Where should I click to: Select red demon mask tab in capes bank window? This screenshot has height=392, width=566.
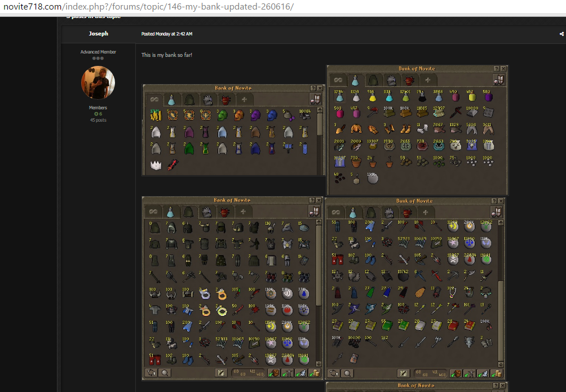pyautogui.click(x=225, y=100)
